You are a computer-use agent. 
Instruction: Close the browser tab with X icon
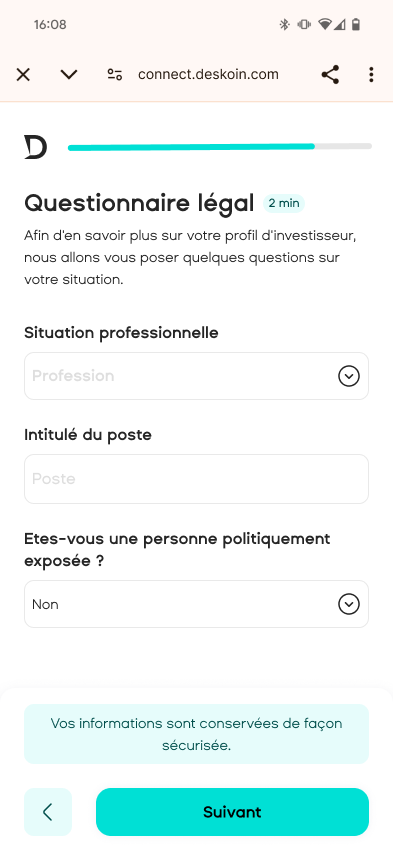pyautogui.click(x=23, y=74)
